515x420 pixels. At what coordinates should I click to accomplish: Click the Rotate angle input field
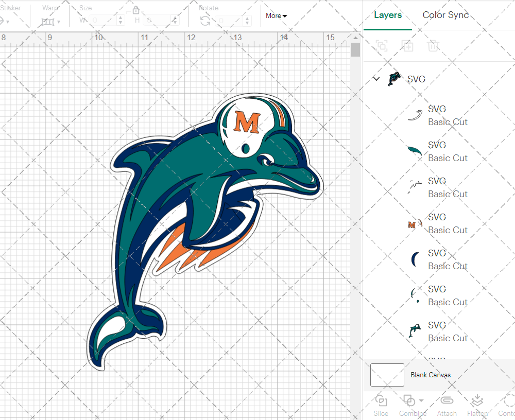230,21
